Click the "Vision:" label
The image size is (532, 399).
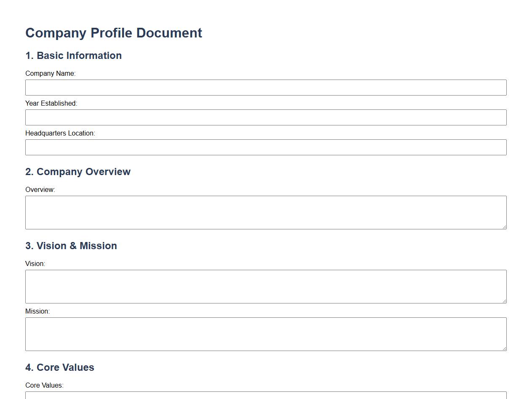35,264
